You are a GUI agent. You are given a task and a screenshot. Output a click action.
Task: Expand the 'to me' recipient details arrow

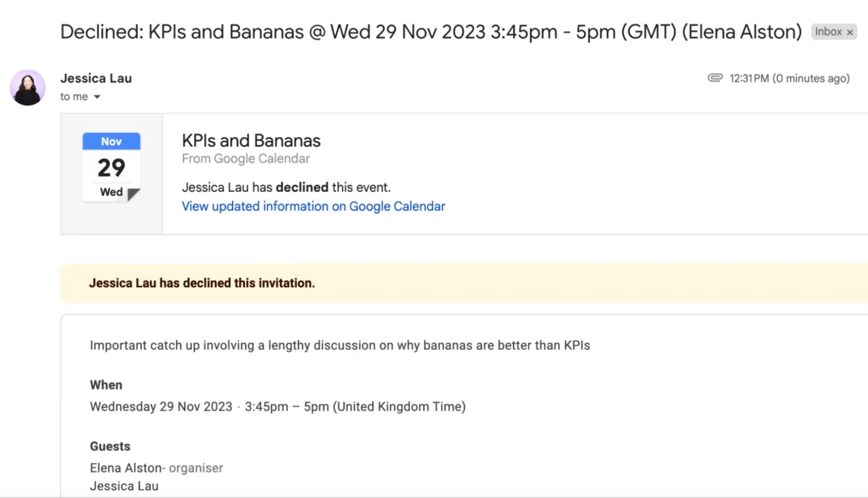tap(97, 97)
